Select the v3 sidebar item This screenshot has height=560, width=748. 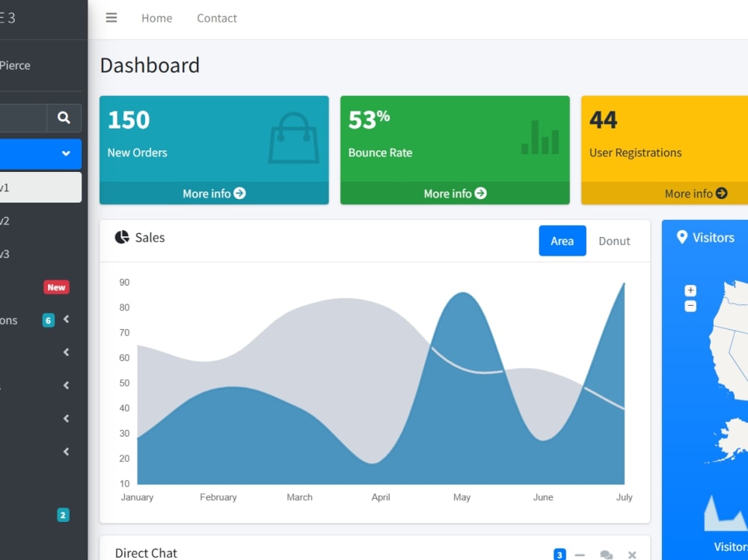click(x=40, y=254)
